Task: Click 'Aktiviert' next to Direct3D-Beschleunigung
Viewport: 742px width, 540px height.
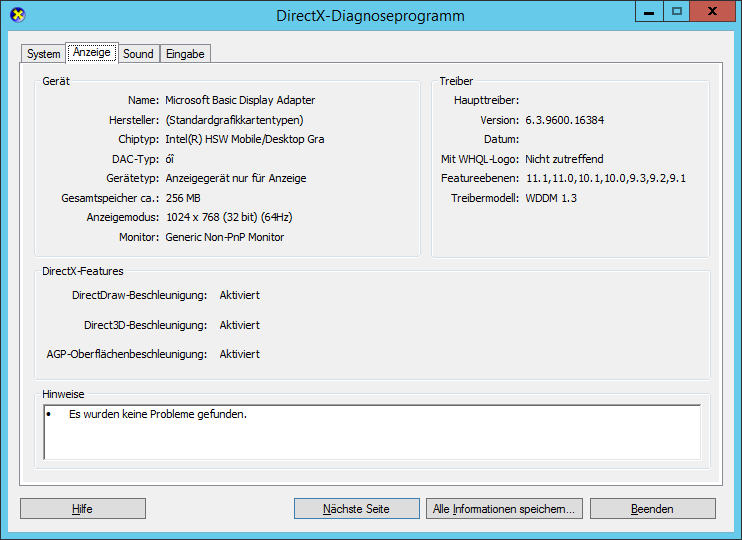Action: pyautogui.click(x=239, y=325)
